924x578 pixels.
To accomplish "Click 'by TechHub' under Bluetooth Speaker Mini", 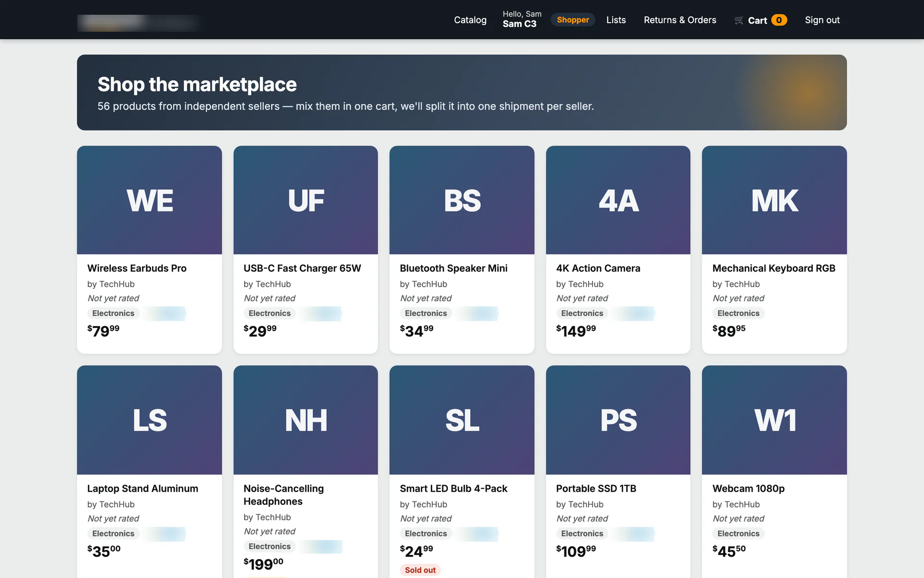I will click(x=423, y=284).
